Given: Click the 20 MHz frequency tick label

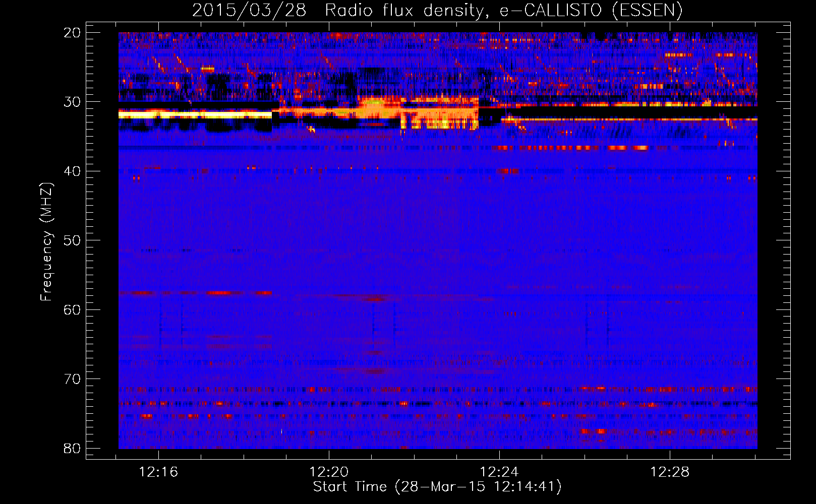Looking at the screenshot, I should tap(72, 33).
